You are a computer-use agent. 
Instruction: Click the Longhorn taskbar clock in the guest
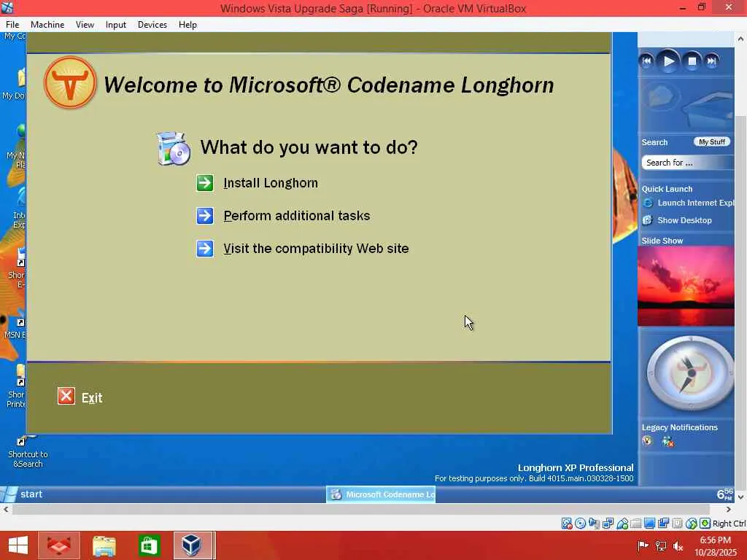724,494
